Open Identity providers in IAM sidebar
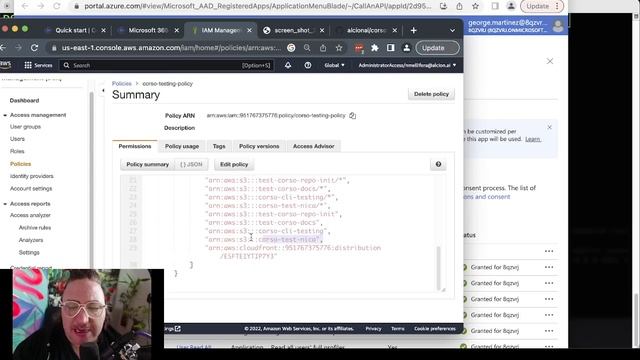 [x=31, y=176]
